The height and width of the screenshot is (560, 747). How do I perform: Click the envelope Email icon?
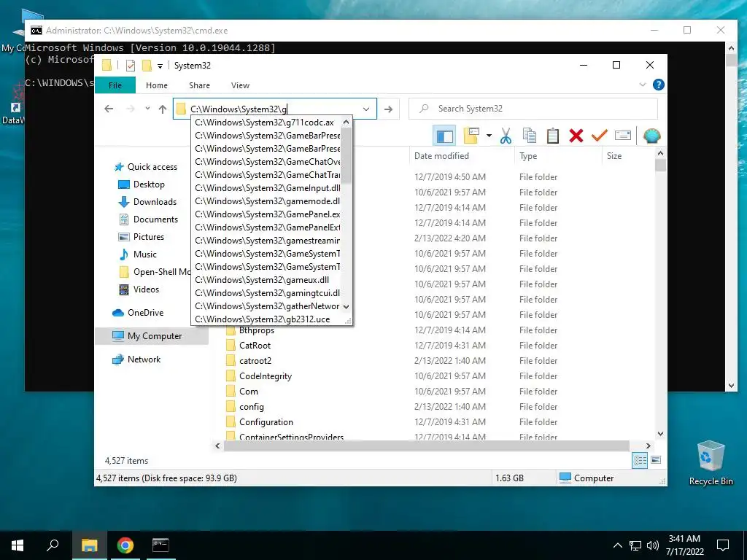click(623, 136)
